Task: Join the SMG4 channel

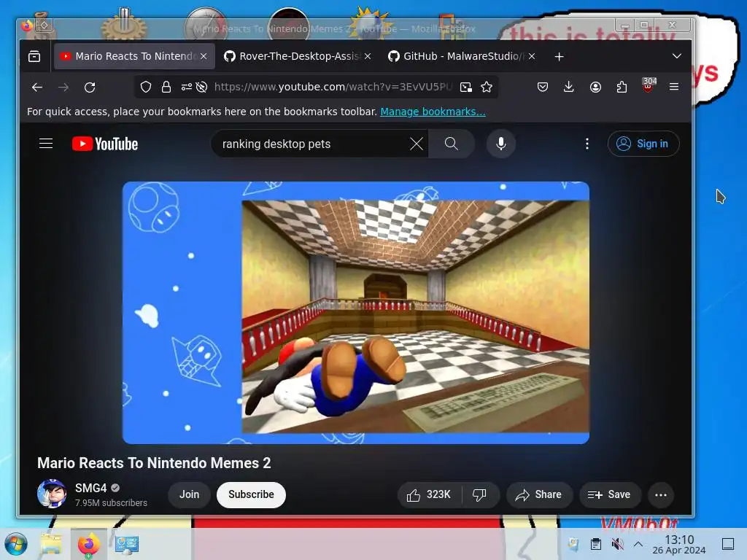Action: [189, 495]
